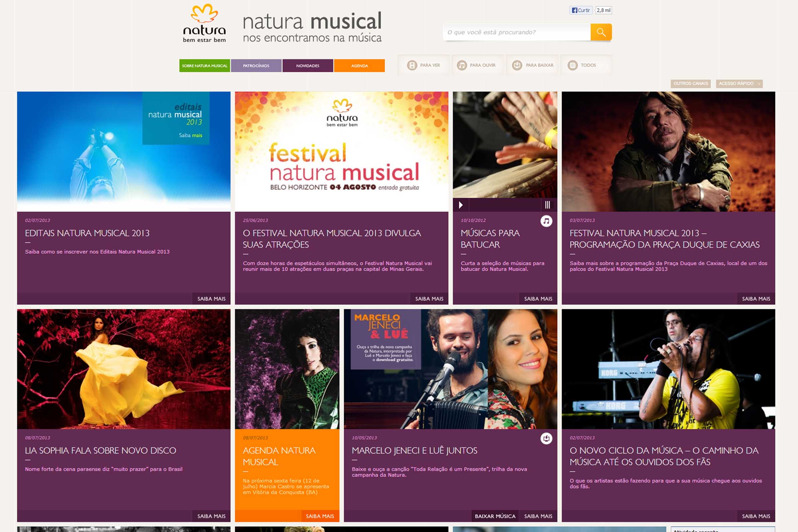
Task: Click the search magnifier icon
Action: (x=600, y=33)
